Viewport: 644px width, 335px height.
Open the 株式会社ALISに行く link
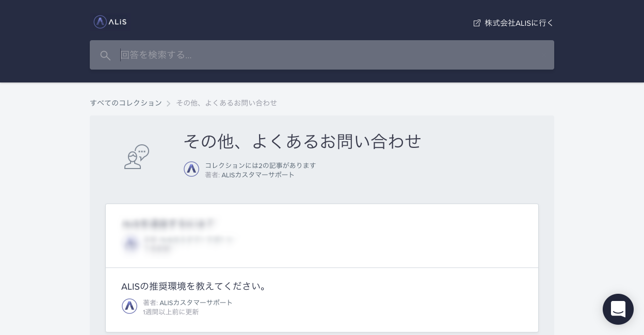(x=519, y=23)
